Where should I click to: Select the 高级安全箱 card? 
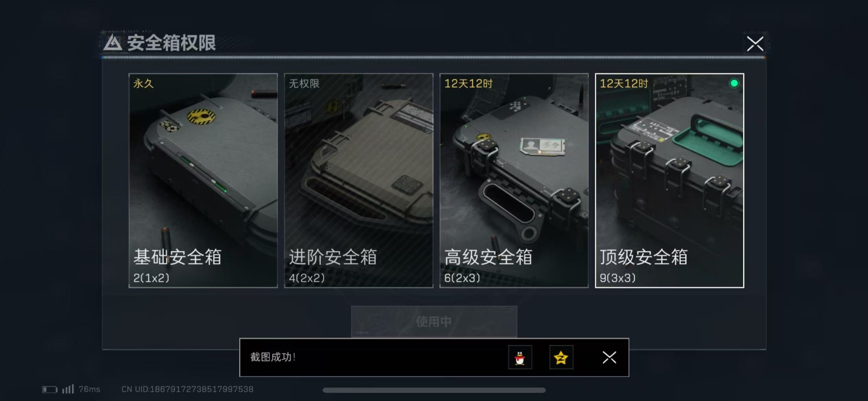pyautogui.click(x=514, y=180)
